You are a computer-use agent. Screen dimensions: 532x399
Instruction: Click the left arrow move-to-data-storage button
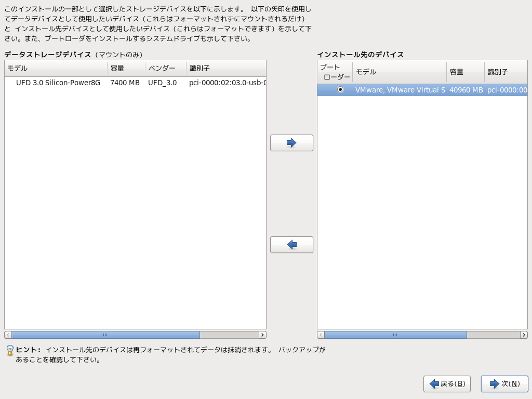[x=291, y=245]
